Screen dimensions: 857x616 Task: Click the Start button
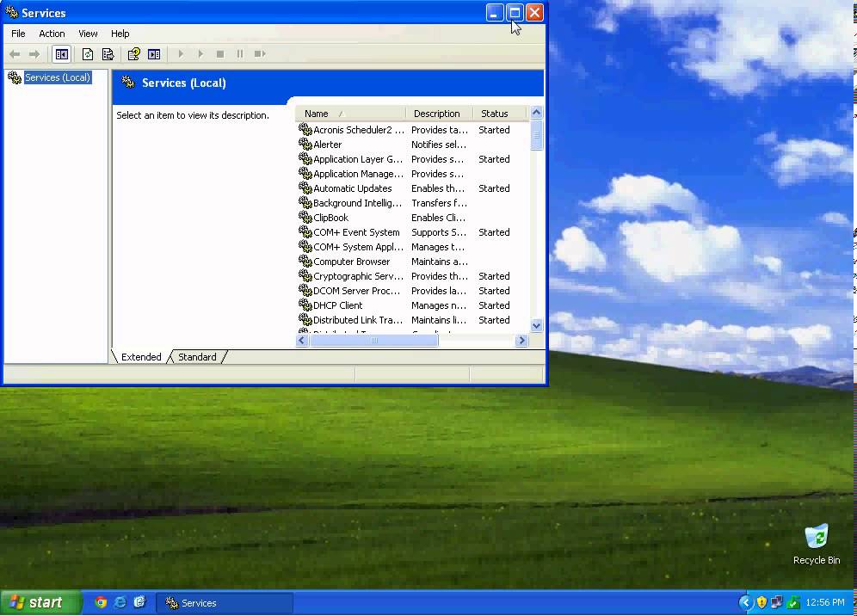40,602
